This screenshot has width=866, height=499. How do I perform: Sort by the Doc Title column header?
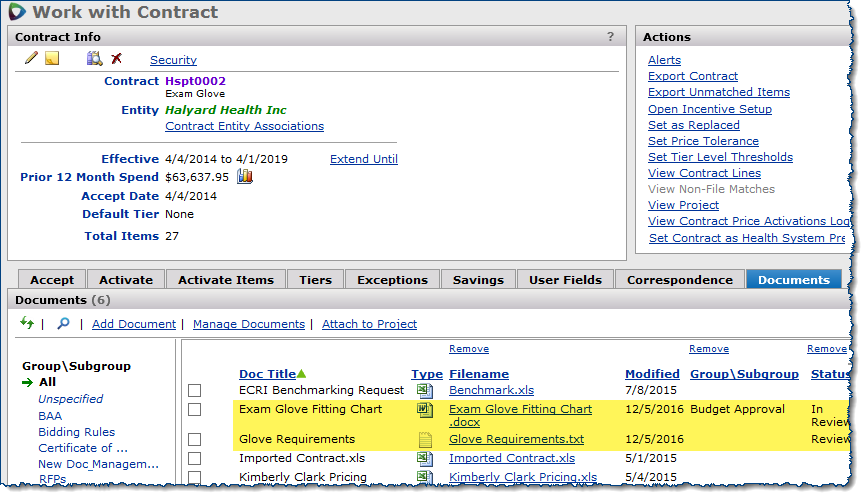pos(267,374)
